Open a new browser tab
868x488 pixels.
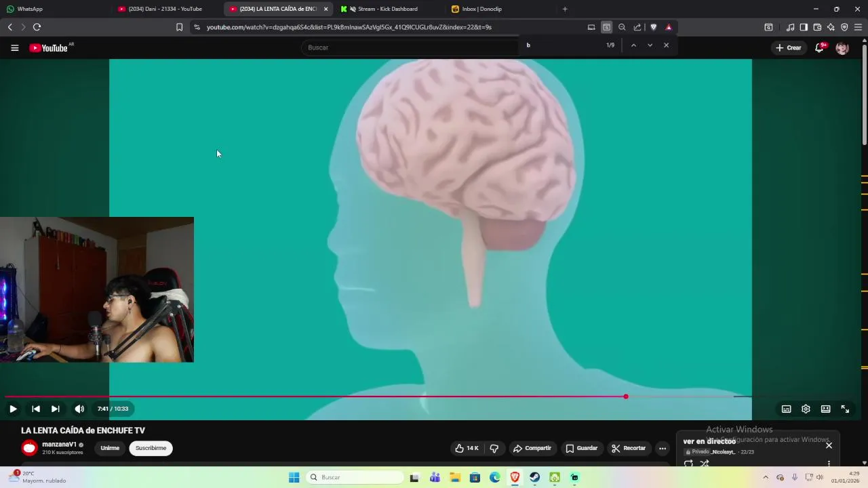point(565,9)
